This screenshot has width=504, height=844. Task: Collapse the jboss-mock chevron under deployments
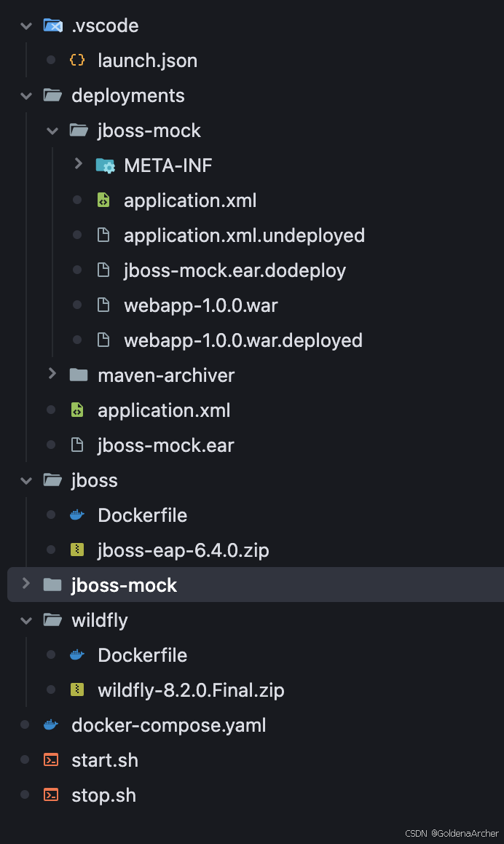52,130
